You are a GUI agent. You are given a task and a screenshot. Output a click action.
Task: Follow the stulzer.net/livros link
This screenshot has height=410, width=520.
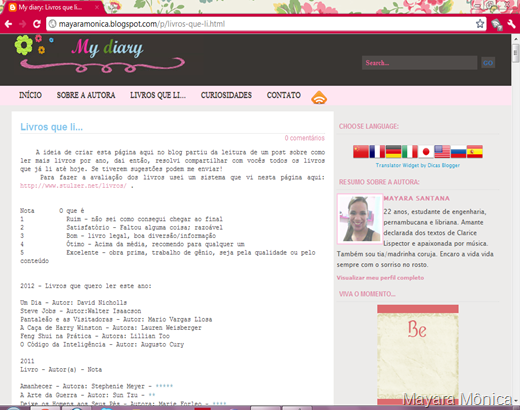(x=73, y=186)
